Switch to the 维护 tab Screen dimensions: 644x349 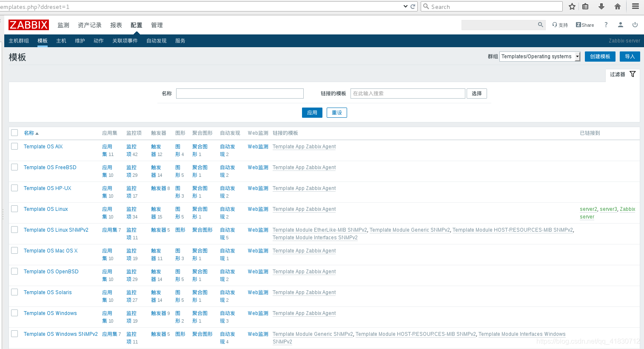point(80,41)
